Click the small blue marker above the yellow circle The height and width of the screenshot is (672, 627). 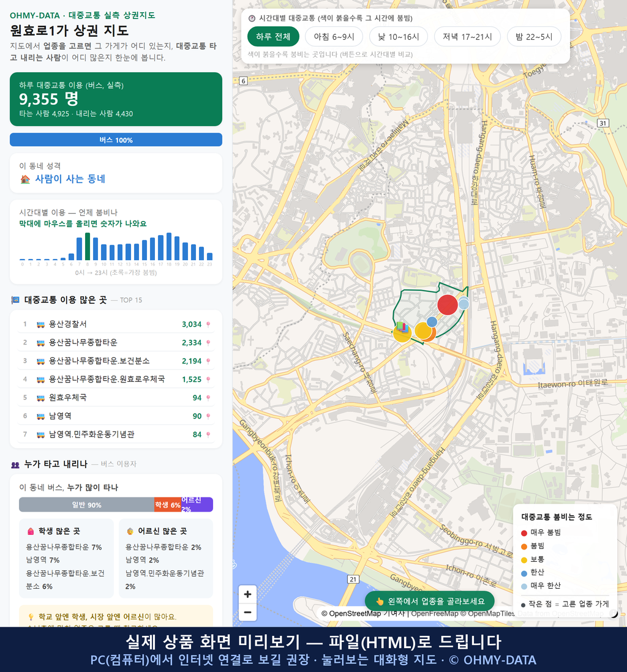pos(432,321)
